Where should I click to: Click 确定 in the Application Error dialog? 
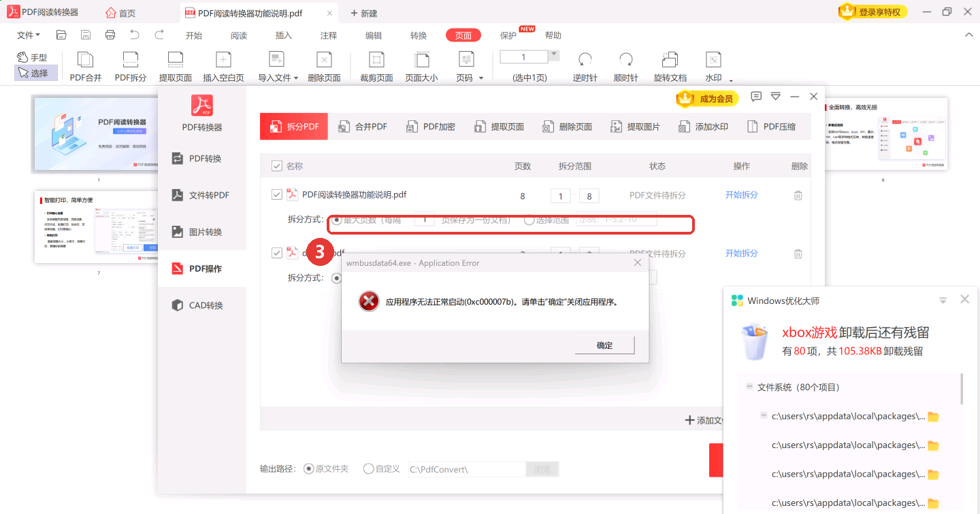604,345
